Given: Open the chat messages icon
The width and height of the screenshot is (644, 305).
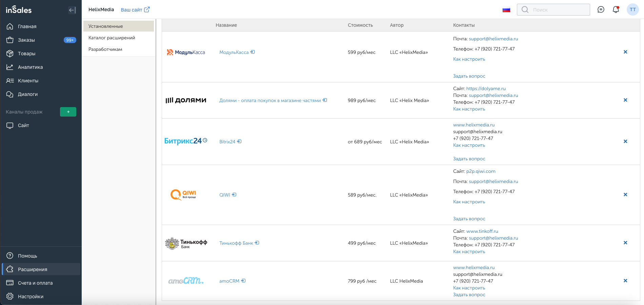Looking at the screenshot, I should [x=601, y=9].
